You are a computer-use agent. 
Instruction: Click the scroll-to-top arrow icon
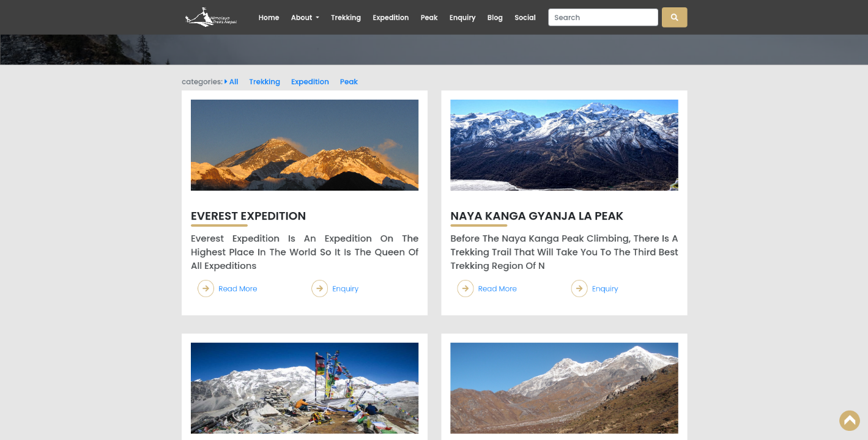849,420
